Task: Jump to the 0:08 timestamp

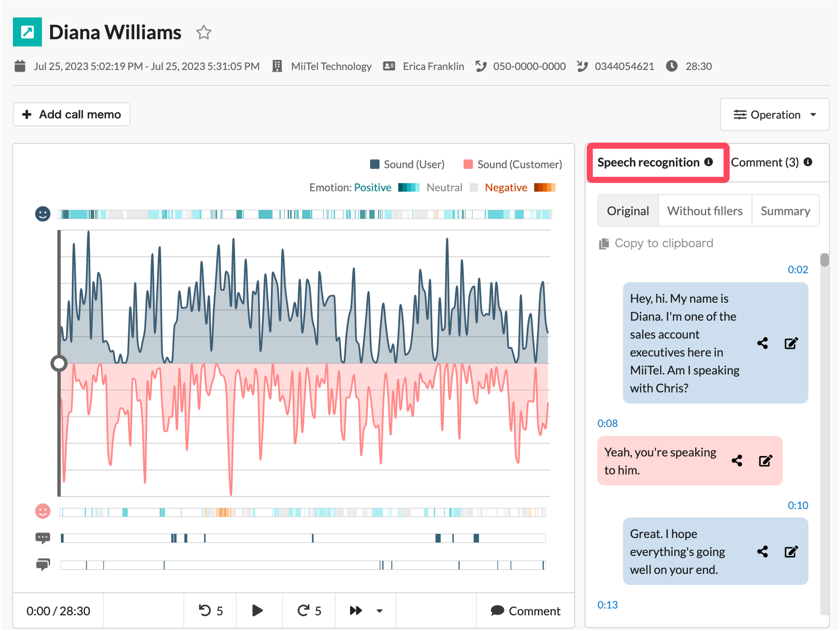Action: (x=608, y=424)
